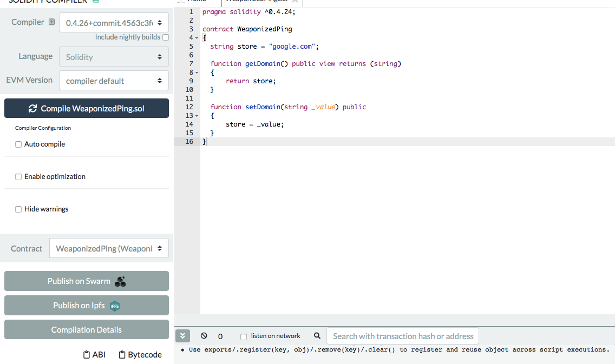Viewport: 615px width, 364px height.
Task: Click line number 11 in gutter
Action: [x=189, y=98]
